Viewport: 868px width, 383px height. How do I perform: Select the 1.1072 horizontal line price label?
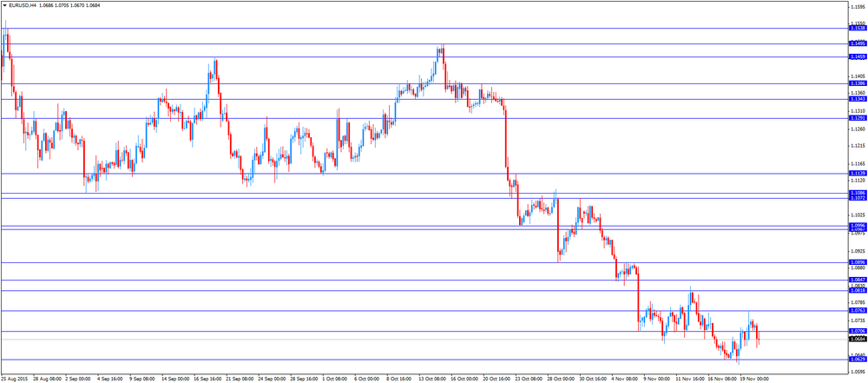[858, 198]
